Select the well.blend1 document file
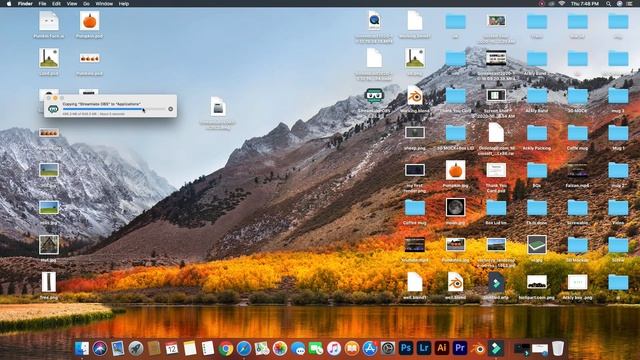Screen dimensions: 640x360 (415, 282)
